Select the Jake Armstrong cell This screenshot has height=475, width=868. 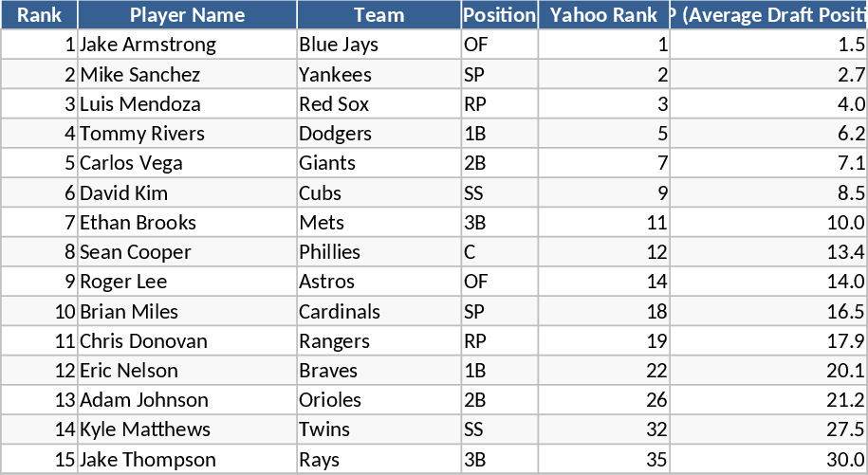[x=187, y=45]
